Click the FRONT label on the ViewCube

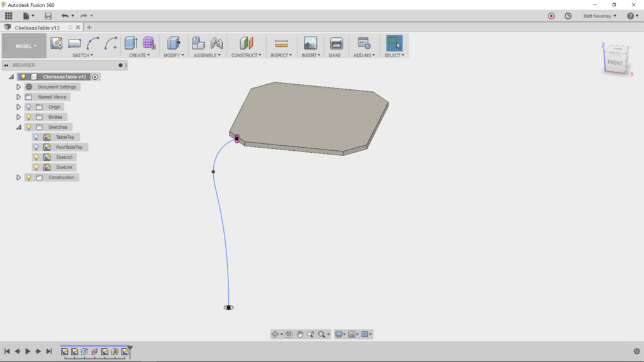[x=615, y=63]
